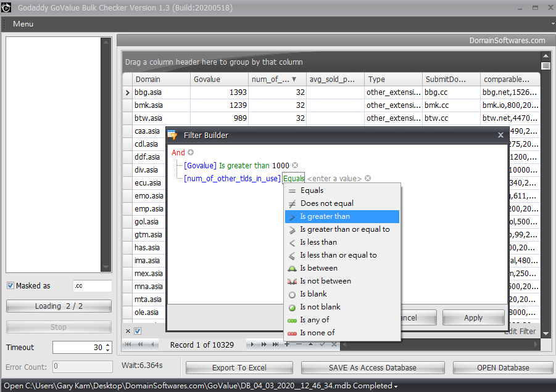556x392 pixels.
Task: Click the less-than arrow icon
Action: (292, 243)
